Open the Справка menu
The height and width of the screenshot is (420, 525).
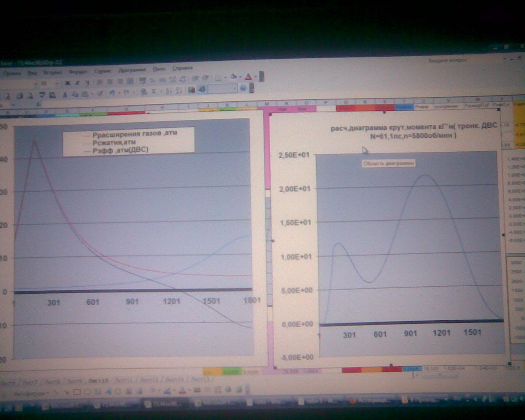(182, 68)
